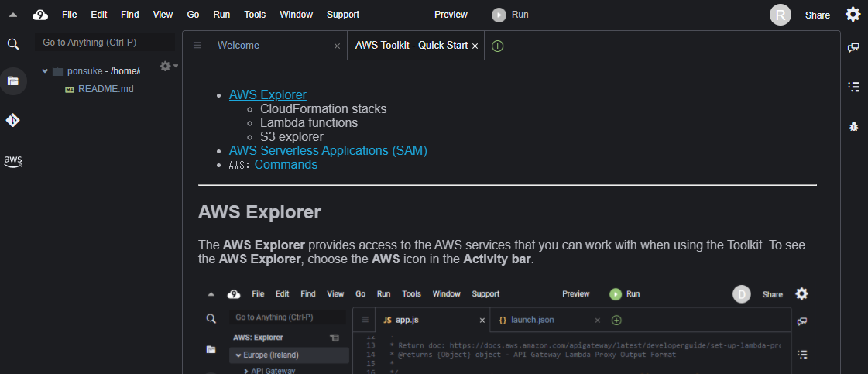This screenshot has height=374, width=868.
Task: Open the Debugger bug icon
Action: 853,126
